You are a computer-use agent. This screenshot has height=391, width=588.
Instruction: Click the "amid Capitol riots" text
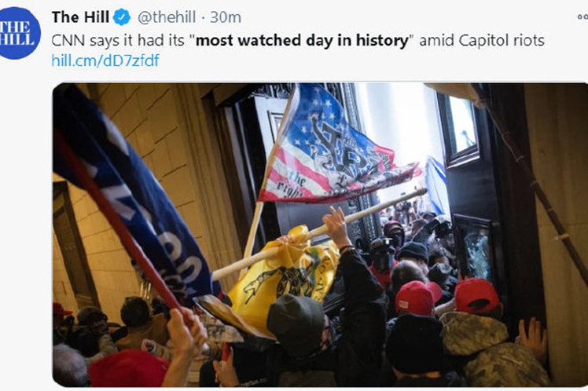482,41
